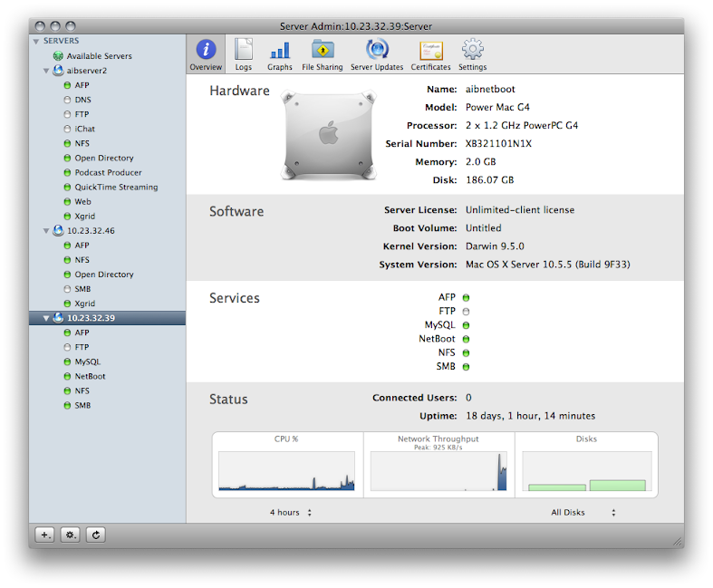Select QuickTime Streaming service in sidebar
Image resolution: width=713 pixels, height=588 pixels.
click(x=116, y=187)
